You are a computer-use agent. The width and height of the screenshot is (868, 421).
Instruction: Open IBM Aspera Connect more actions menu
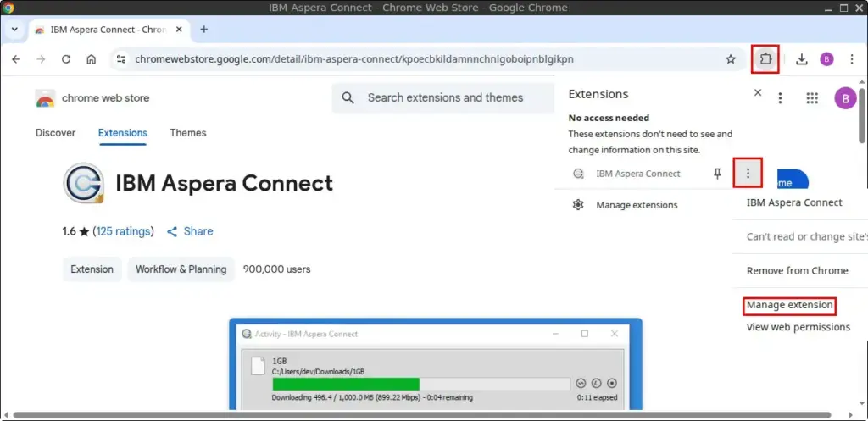point(748,173)
